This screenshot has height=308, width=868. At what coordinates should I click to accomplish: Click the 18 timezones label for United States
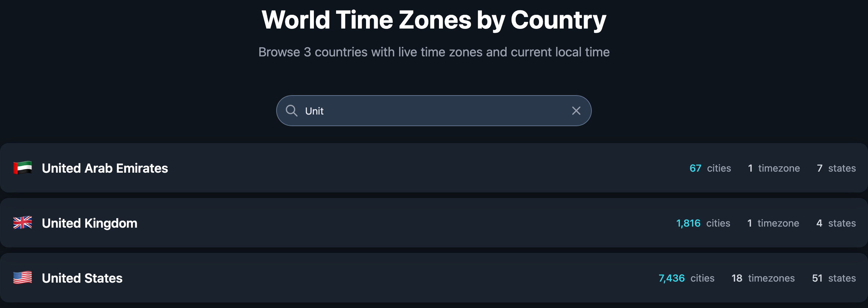click(763, 278)
